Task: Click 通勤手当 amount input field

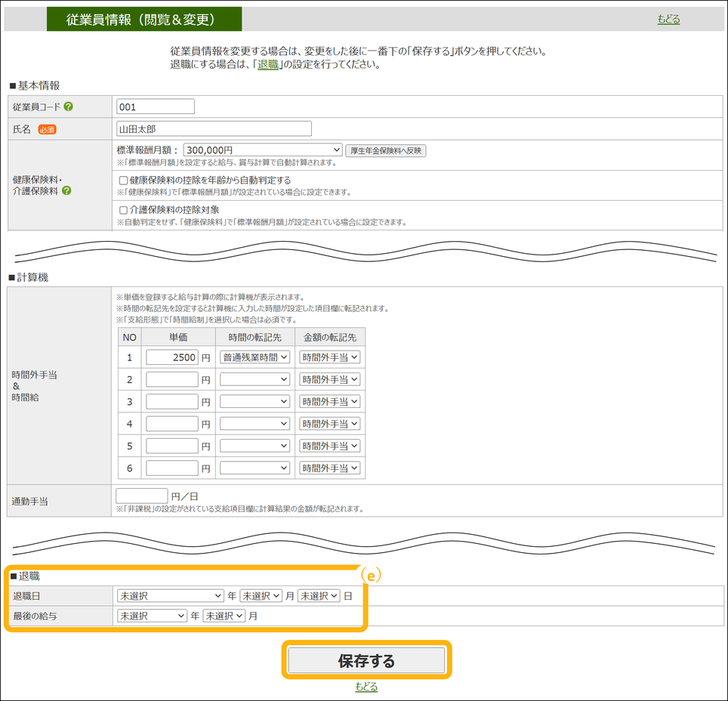Action: click(141, 496)
